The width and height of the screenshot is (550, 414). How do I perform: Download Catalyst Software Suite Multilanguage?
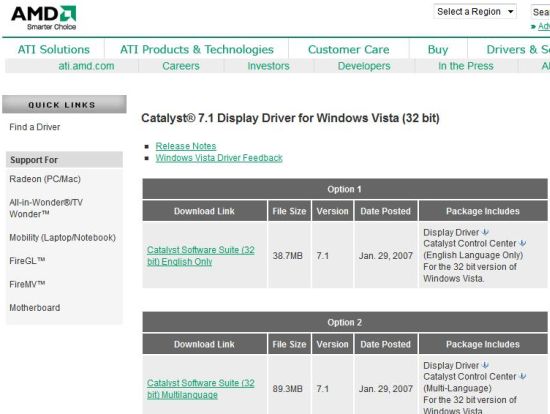point(201,389)
